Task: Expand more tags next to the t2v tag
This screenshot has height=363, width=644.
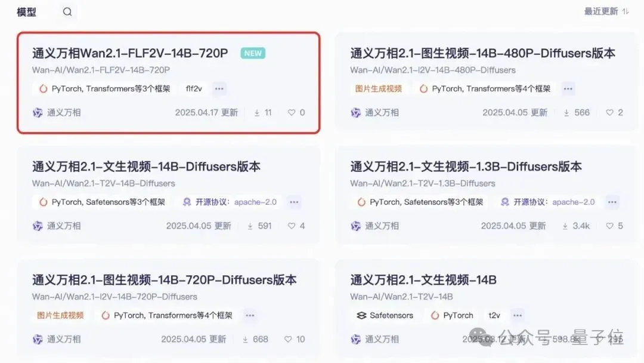Action: click(x=518, y=315)
